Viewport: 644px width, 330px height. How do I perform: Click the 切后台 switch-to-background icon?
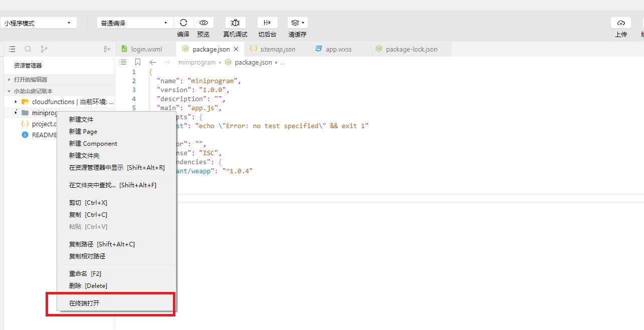[267, 23]
